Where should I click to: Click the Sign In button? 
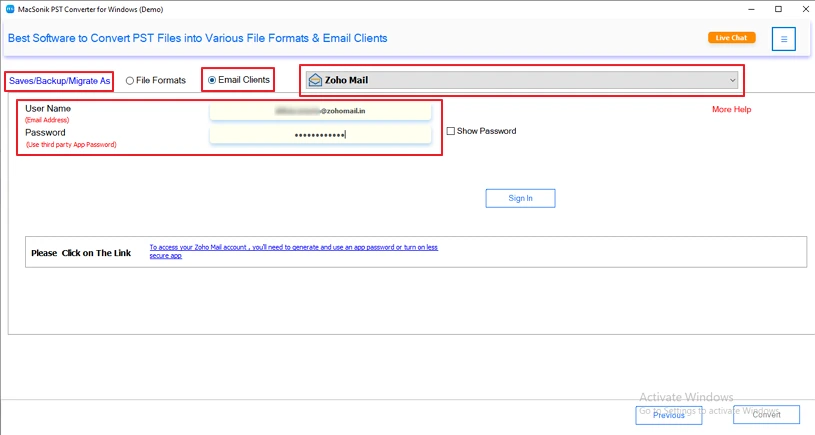coord(520,198)
